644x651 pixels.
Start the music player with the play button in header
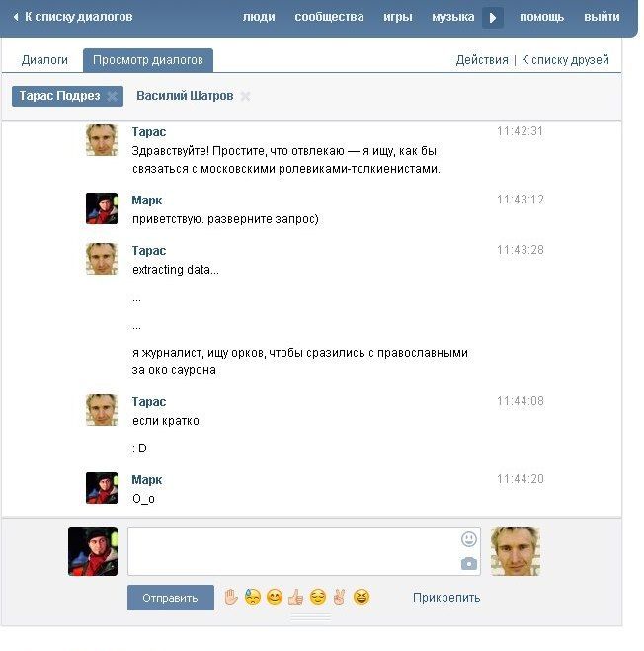click(493, 18)
